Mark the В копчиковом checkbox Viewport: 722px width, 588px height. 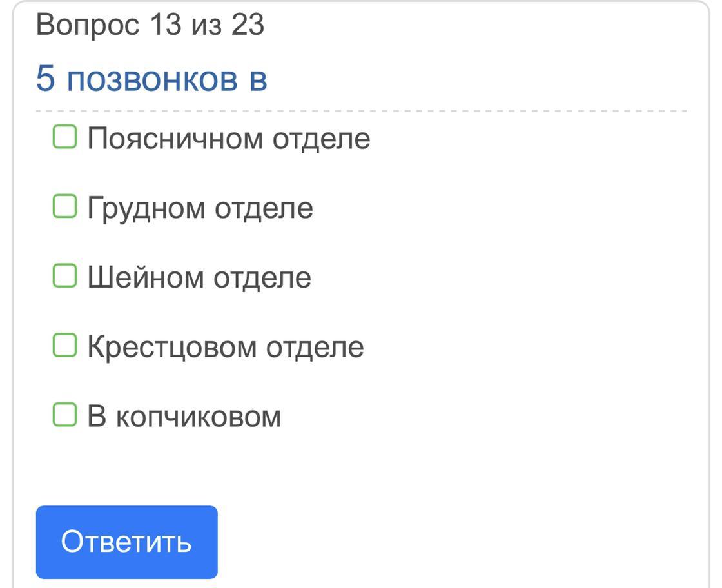pyautogui.click(x=64, y=415)
